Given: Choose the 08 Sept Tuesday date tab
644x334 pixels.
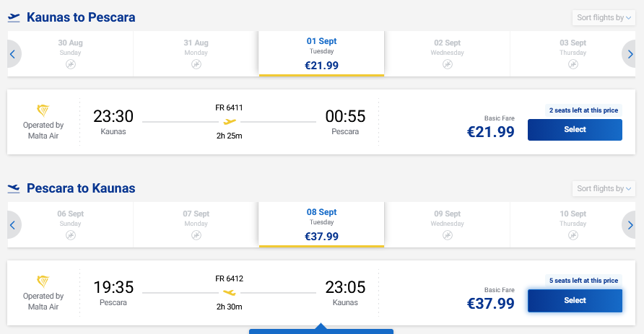Looking at the screenshot, I should coord(321,225).
